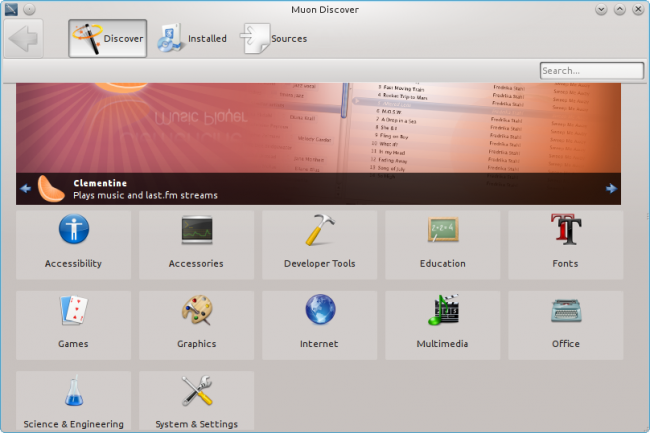
Task: Select the Education label
Action: pos(443,264)
